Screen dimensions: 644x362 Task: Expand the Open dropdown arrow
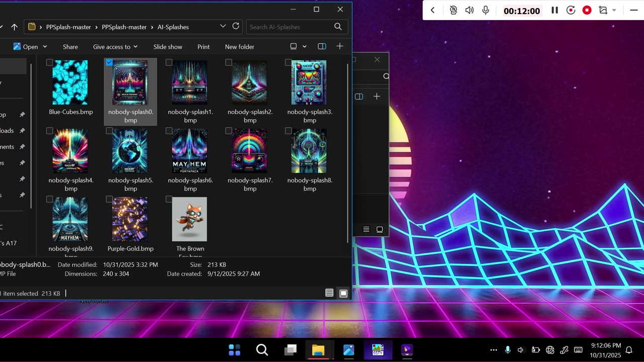click(x=45, y=47)
